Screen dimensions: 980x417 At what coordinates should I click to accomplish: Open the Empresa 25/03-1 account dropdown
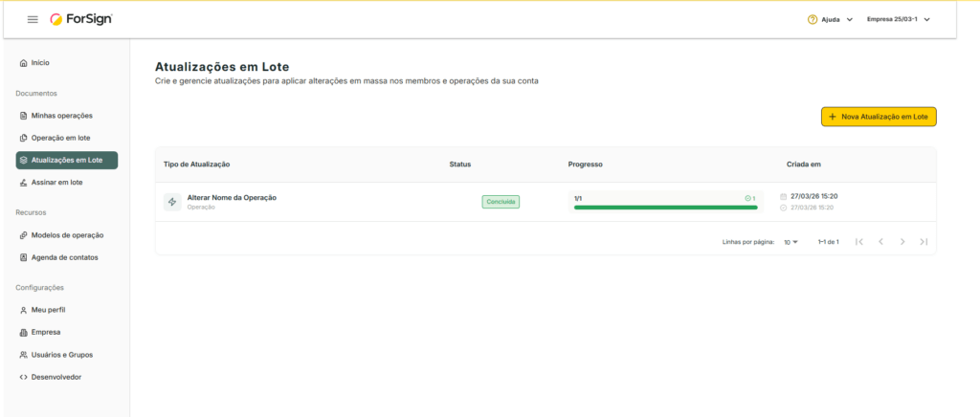tap(898, 19)
